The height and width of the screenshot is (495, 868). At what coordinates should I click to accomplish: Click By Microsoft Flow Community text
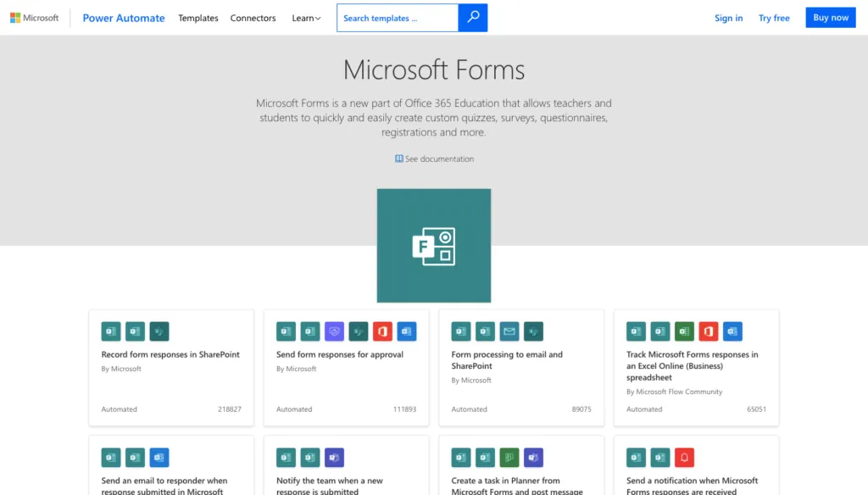674,392
